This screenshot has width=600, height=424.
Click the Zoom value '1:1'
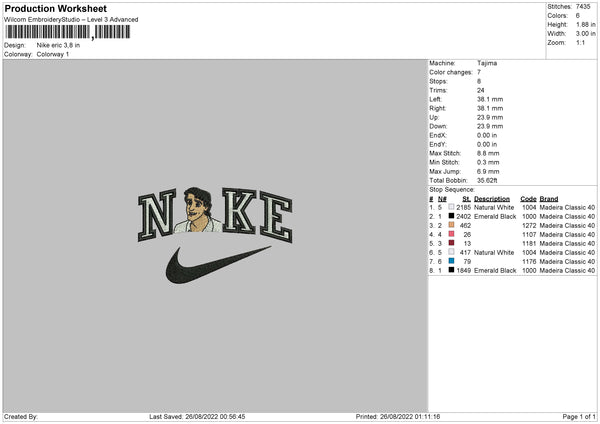point(580,42)
